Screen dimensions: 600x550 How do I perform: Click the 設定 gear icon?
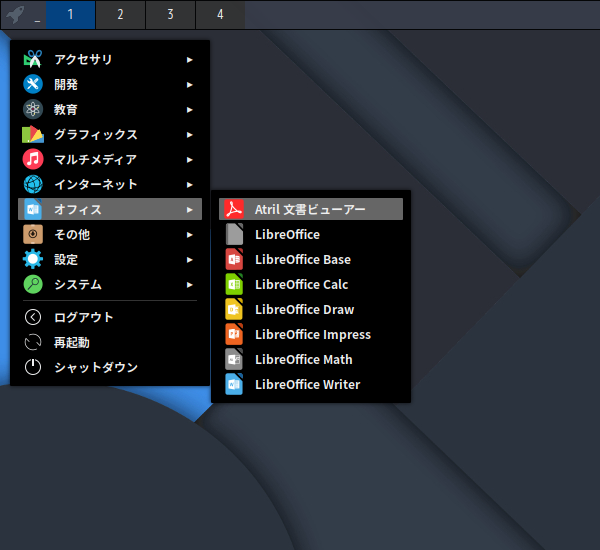tap(33, 259)
